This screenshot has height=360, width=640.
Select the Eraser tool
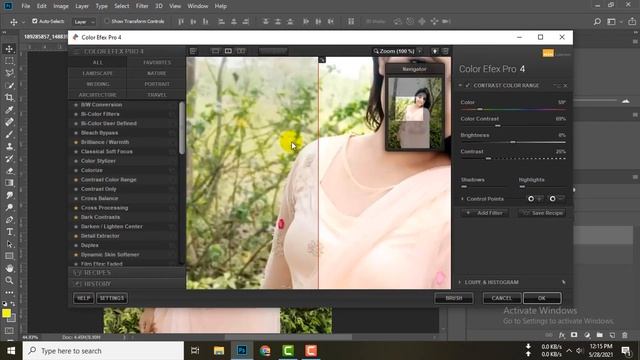[x=9, y=171]
